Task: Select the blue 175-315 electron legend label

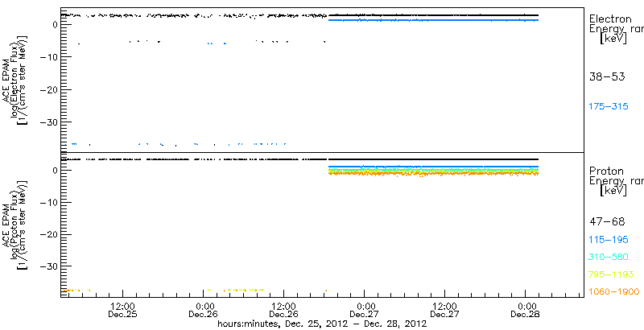Action: (x=609, y=107)
